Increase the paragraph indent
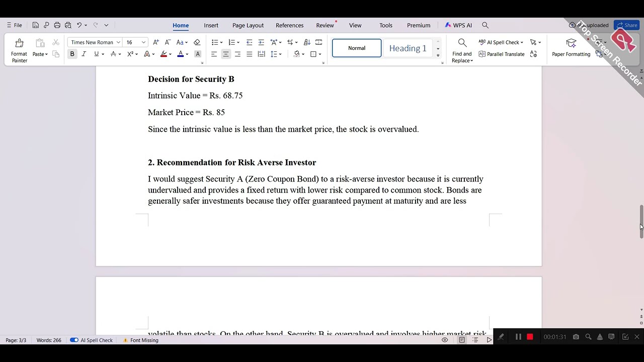Image resolution: width=644 pixels, height=362 pixels. pyautogui.click(x=261, y=42)
